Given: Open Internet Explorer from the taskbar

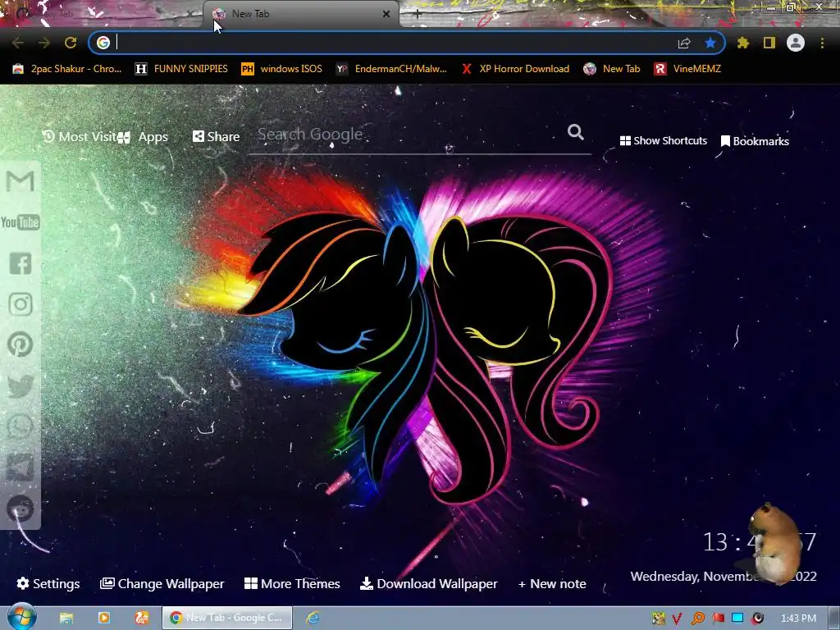Looking at the screenshot, I should pyautogui.click(x=313, y=618).
